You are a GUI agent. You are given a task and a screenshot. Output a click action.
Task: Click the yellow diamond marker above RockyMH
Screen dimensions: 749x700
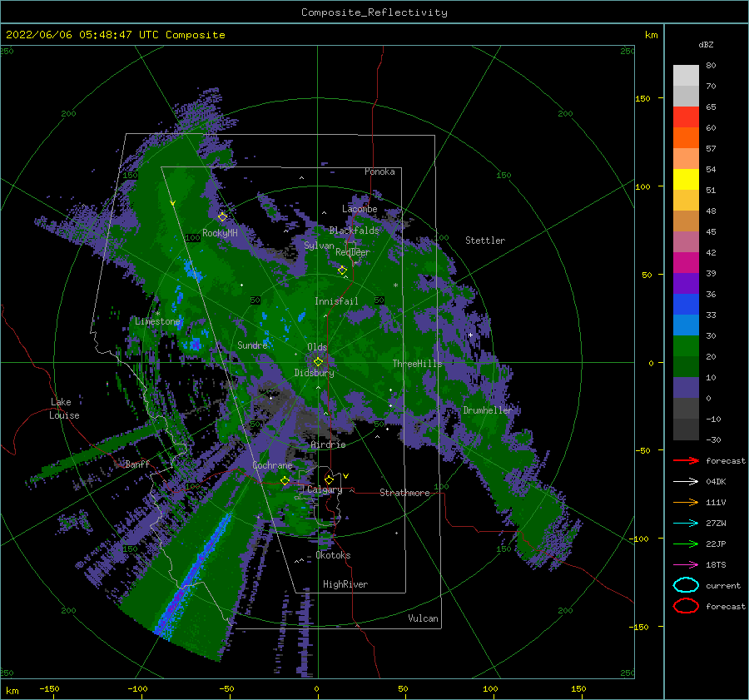(x=222, y=217)
